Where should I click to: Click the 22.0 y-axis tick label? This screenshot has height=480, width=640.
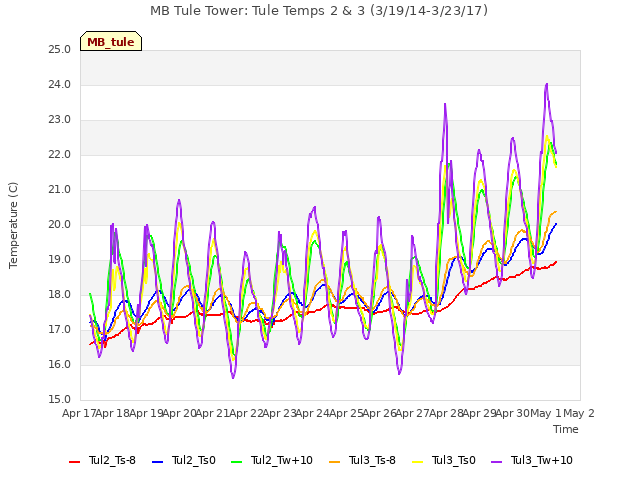[60, 155]
